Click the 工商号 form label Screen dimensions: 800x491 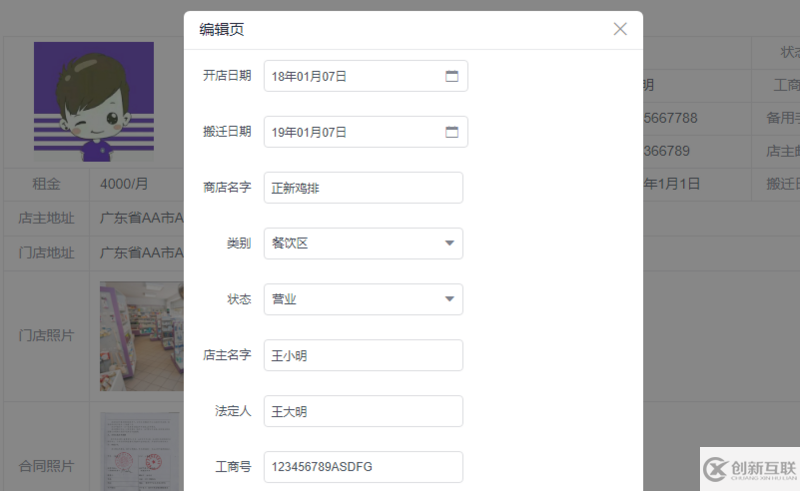pyautogui.click(x=233, y=467)
